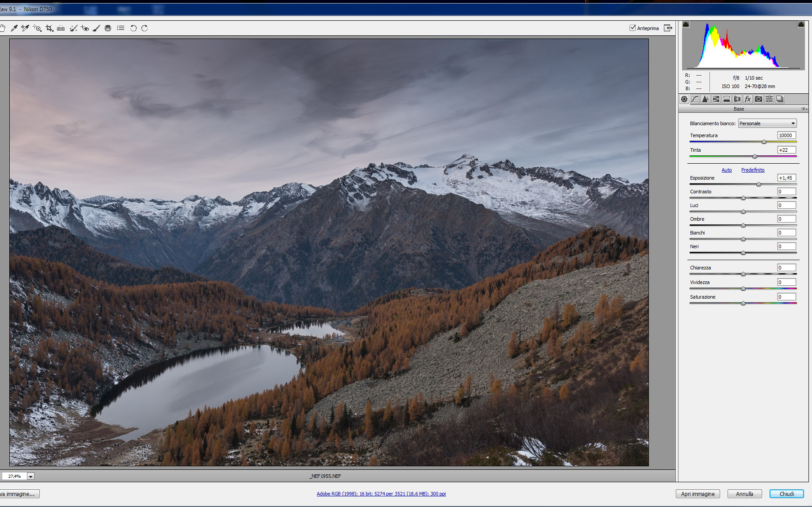Screen dimensions: 812x507
Task: Switch to the Tone Curve tab
Action: [x=695, y=99]
